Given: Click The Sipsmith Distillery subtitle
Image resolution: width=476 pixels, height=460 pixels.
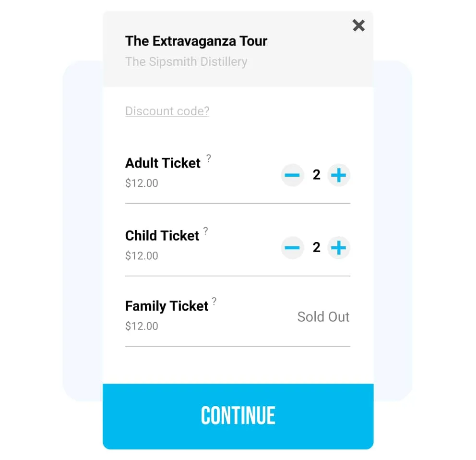Looking at the screenshot, I should pyautogui.click(x=186, y=61).
